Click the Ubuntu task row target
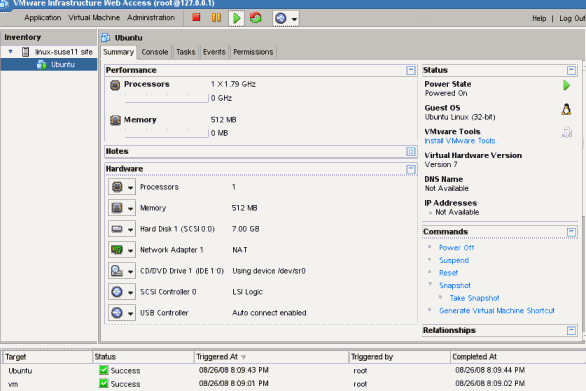This screenshot has height=391, width=586. pyautogui.click(x=20, y=371)
